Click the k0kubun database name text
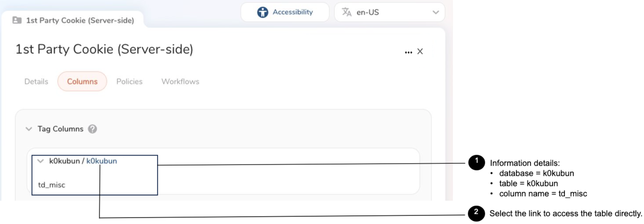The width and height of the screenshot is (644, 224). pos(64,161)
